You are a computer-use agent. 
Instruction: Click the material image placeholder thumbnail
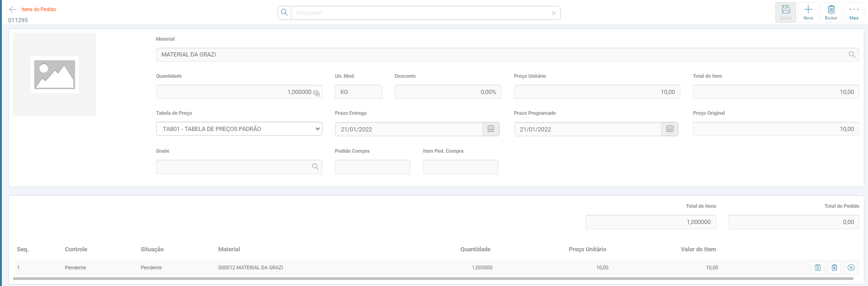pyautogui.click(x=55, y=75)
